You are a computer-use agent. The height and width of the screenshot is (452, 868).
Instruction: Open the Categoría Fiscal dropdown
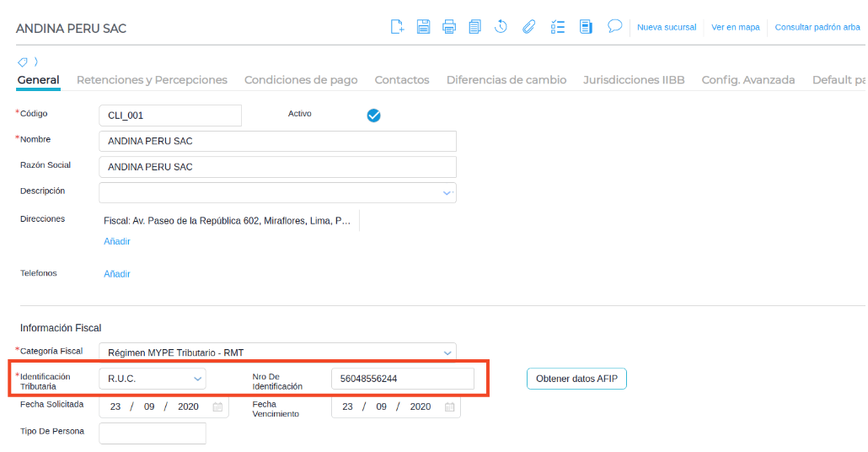(447, 352)
